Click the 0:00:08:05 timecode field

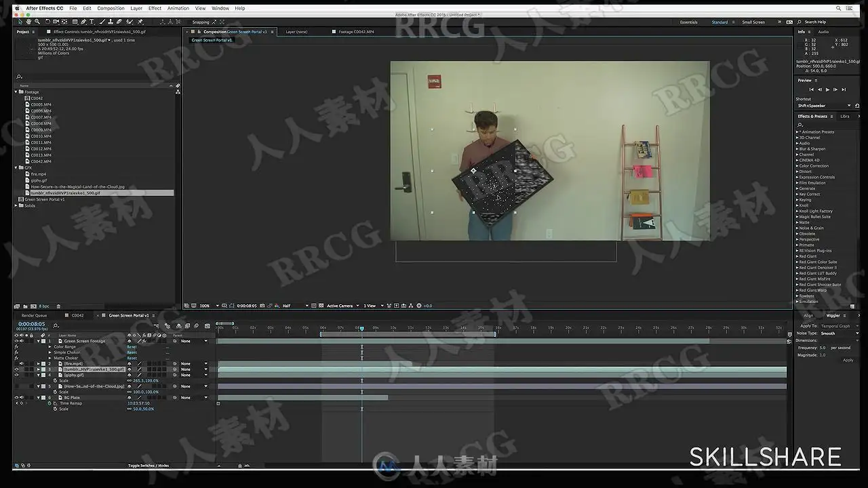tap(32, 324)
